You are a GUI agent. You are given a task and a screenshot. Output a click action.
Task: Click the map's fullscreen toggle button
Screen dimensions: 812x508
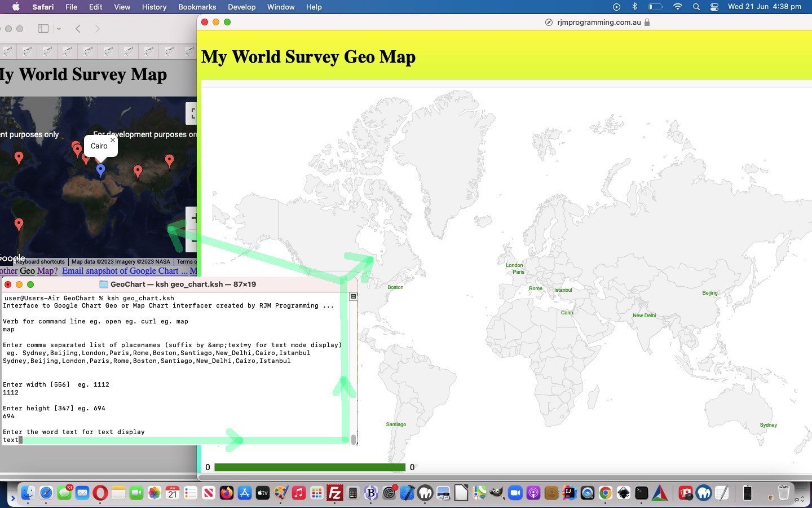point(192,113)
